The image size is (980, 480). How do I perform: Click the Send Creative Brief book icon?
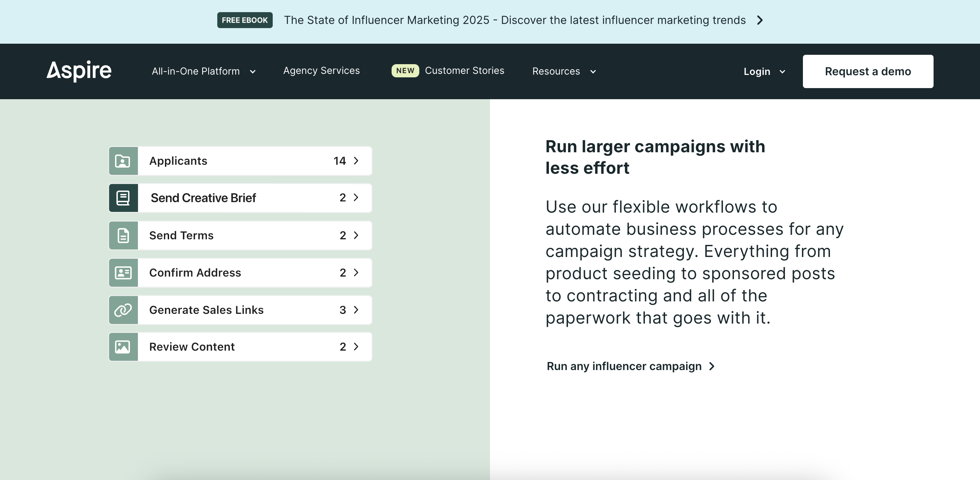click(x=123, y=198)
